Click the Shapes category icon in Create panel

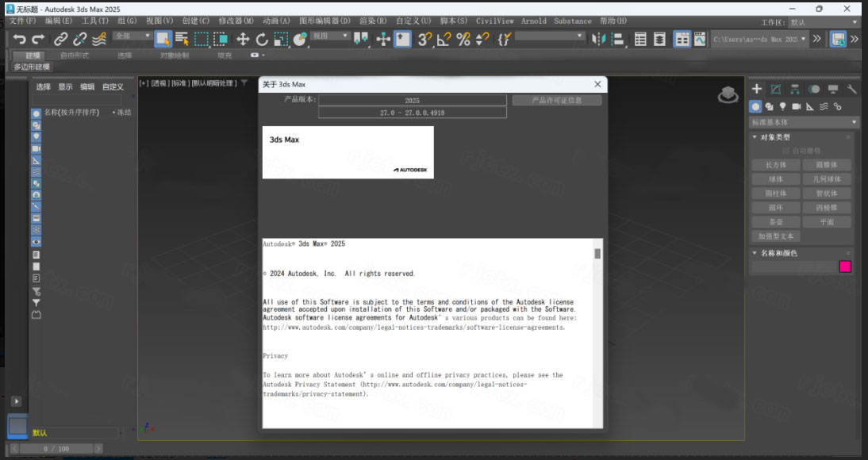point(770,106)
